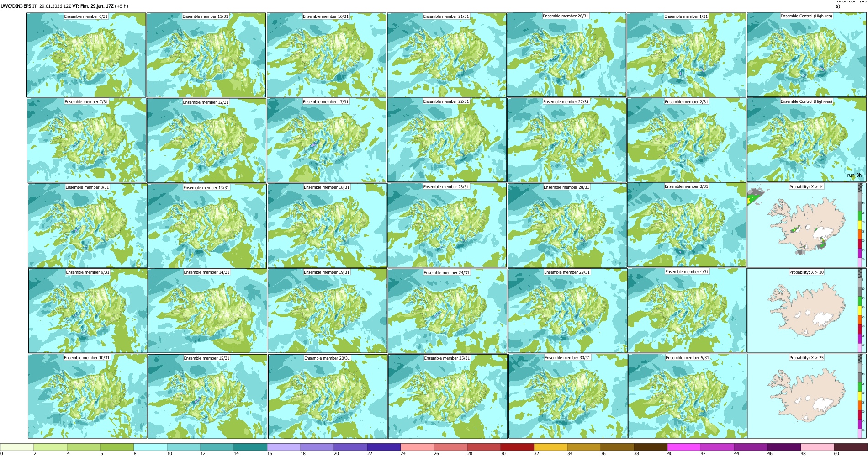Click the Ensemble member 19/31 map
Screen dimensions: 868x457
pos(328,311)
